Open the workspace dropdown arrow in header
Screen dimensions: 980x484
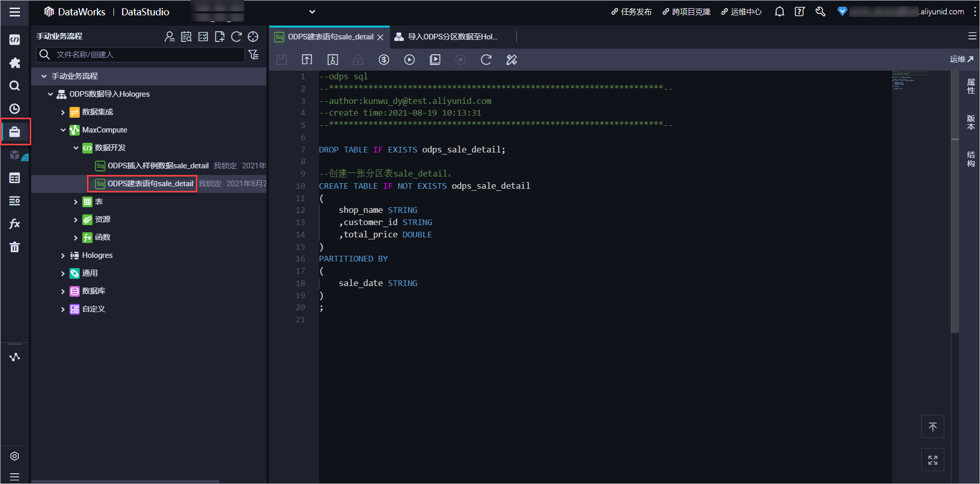(x=312, y=12)
